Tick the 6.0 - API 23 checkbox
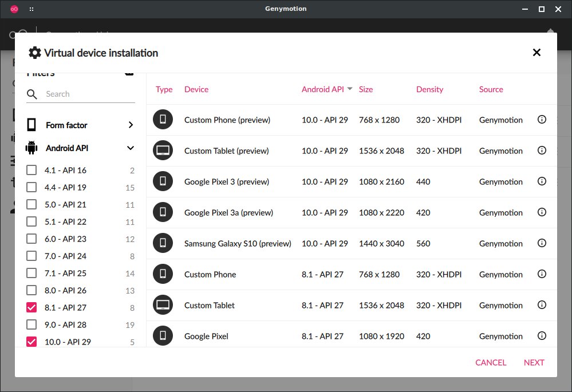Image resolution: width=572 pixels, height=392 pixels. tap(31, 239)
